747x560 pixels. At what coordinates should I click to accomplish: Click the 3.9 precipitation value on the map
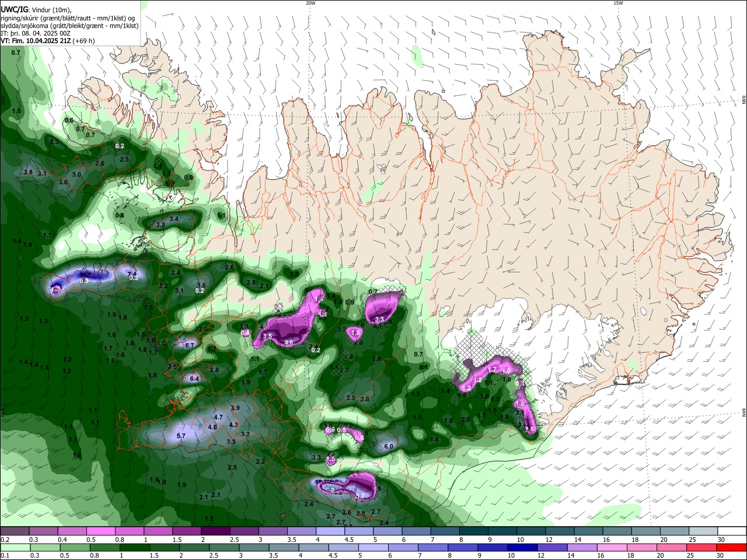(235, 407)
